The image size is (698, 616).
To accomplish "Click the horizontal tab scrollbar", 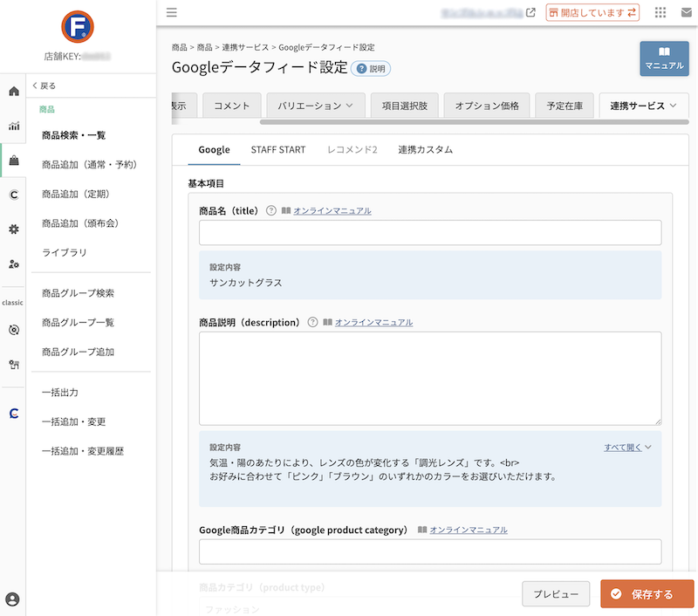I will pos(474,121).
